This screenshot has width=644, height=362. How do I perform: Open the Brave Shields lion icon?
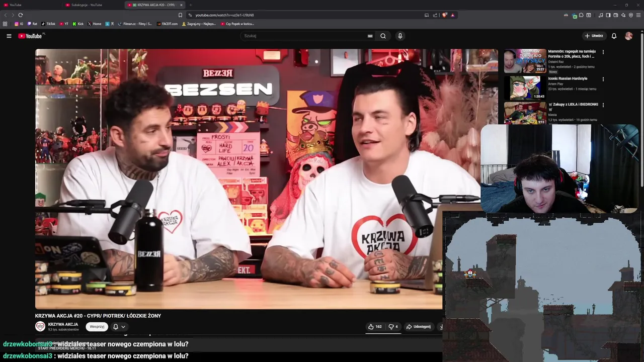point(444,15)
